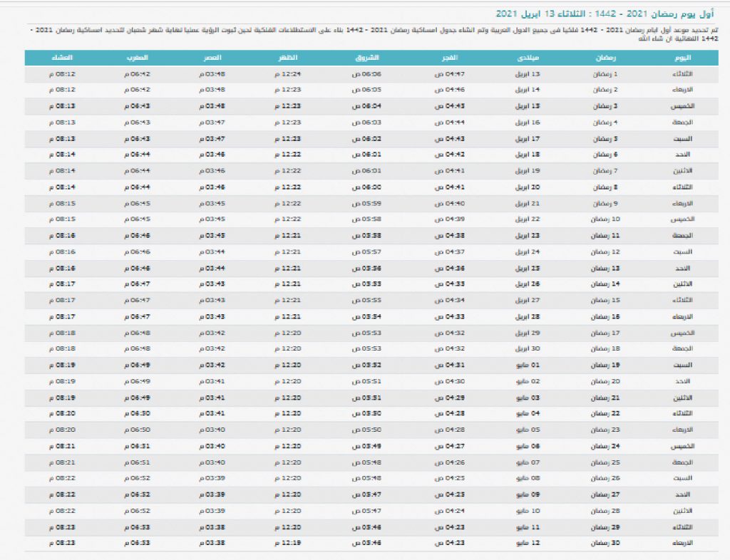Select the '10 رمضان' cell

click(605, 219)
